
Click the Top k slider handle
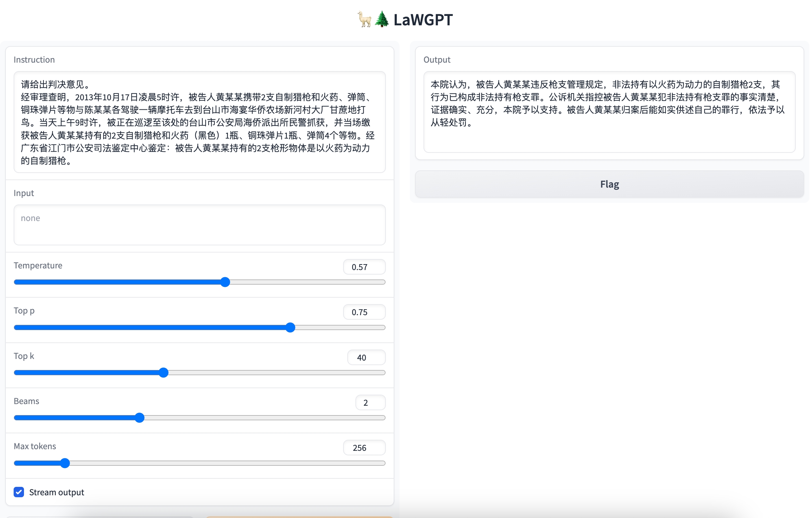click(x=163, y=373)
